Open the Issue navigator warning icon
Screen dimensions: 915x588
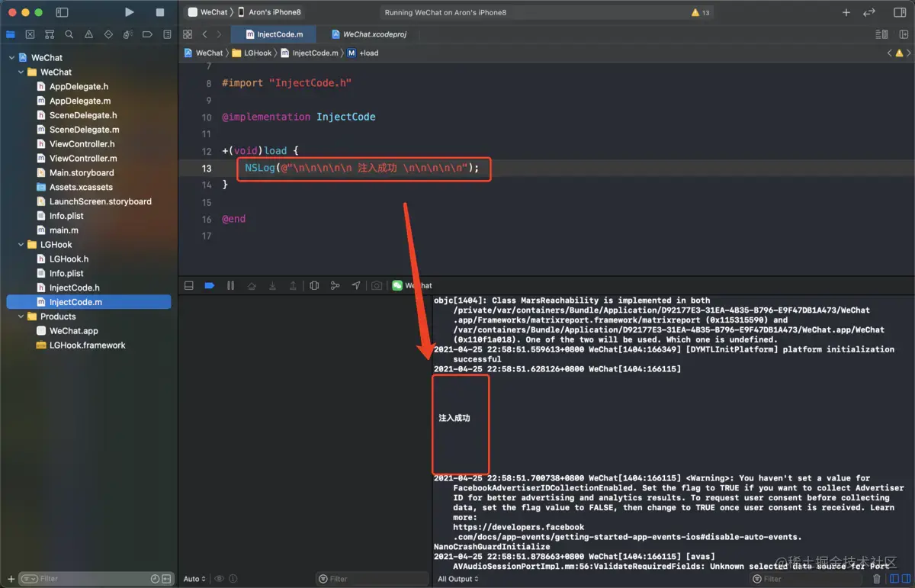pos(89,34)
